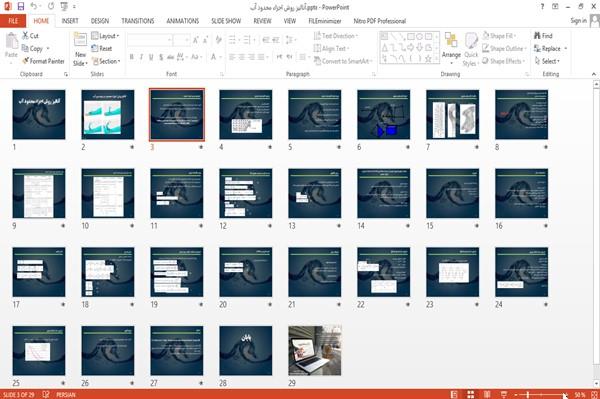600x399 pixels.
Task: Open the VIEW tab
Action: tap(290, 21)
